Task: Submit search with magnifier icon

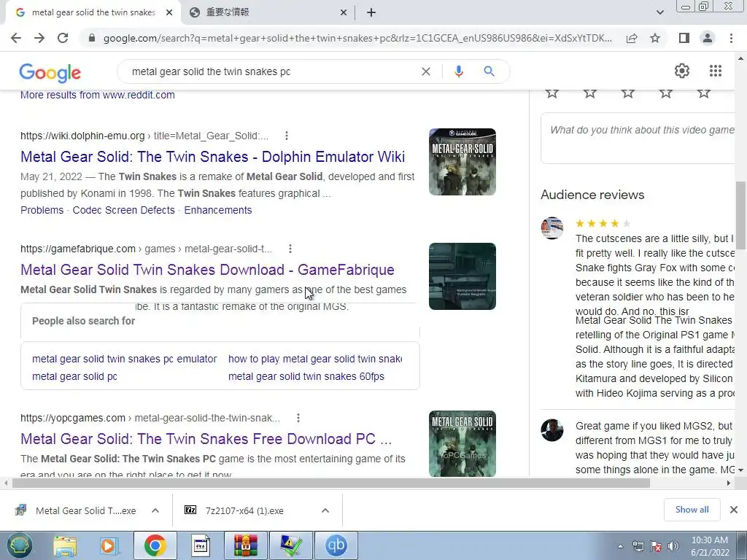Action: click(489, 71)
